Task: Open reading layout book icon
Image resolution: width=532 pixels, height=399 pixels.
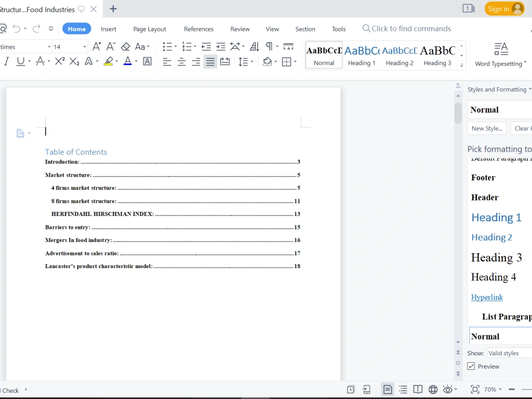Action: pyautogui.click(x=418, y=389)
